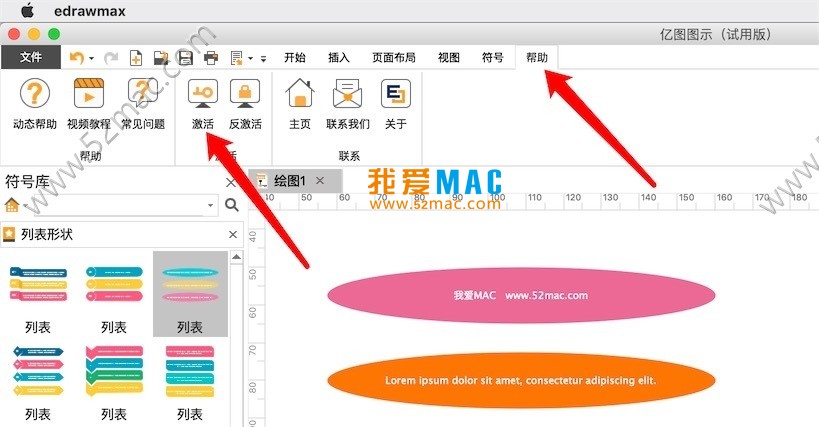The width and height of the screenshot is (819, 427).
Task: Select the pink ellipse on canvas
Action: point(521,295)
